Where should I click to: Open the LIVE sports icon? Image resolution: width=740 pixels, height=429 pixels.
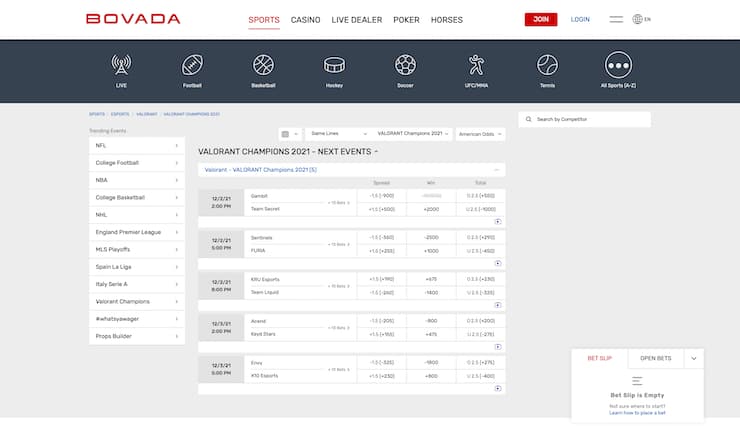pos(121,66)
